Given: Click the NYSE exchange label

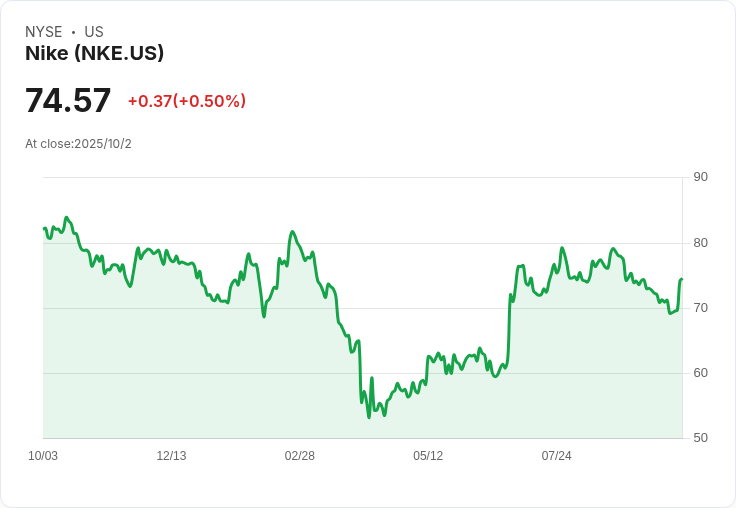Looking at the screenshot, I should [x=44, y=32].
